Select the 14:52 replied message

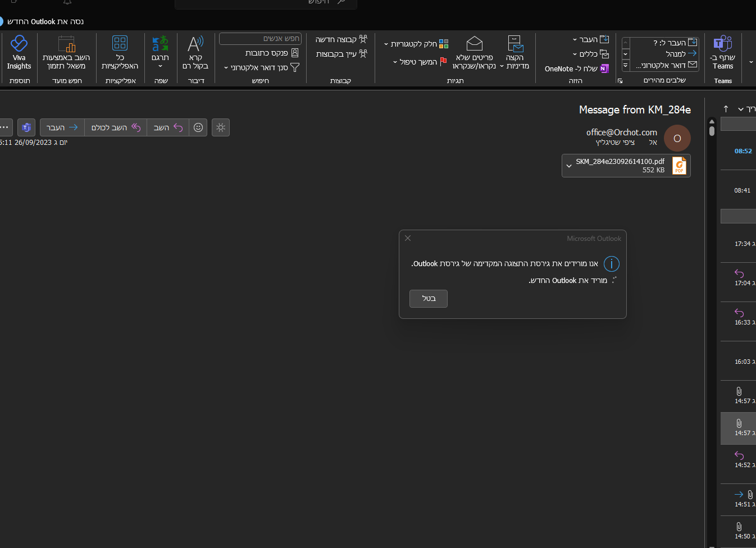coord(738,464)
